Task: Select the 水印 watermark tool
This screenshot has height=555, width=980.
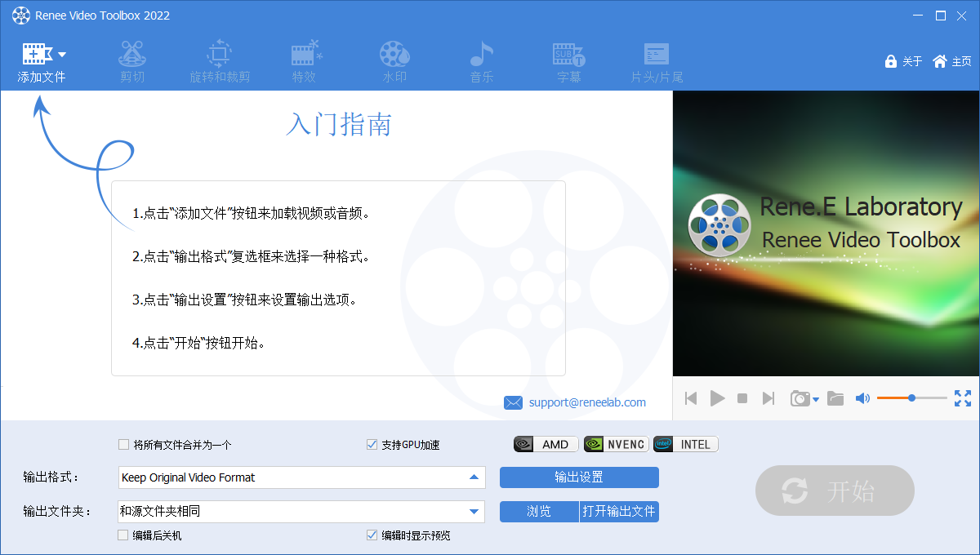Action: (394, 61)
